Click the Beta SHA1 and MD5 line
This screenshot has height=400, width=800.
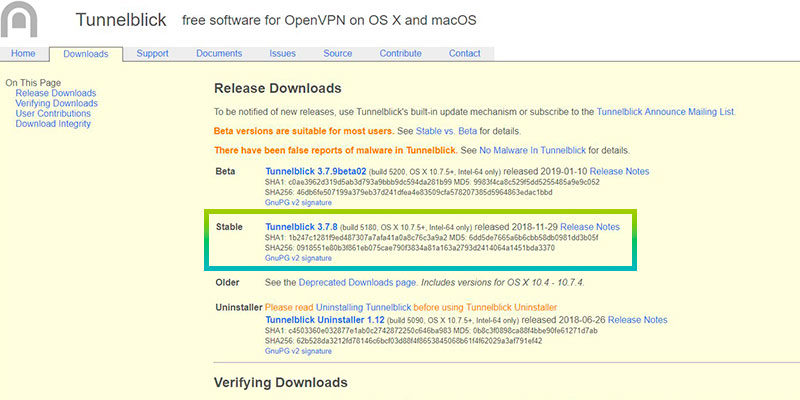tap(432, 182)
